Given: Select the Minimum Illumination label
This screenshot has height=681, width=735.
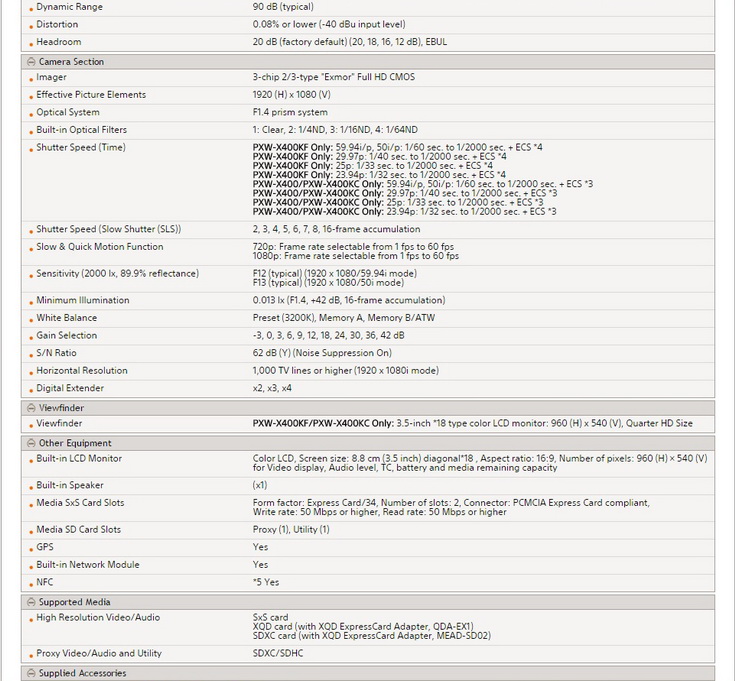Looking at the screenshot, I should coord(83,300).
